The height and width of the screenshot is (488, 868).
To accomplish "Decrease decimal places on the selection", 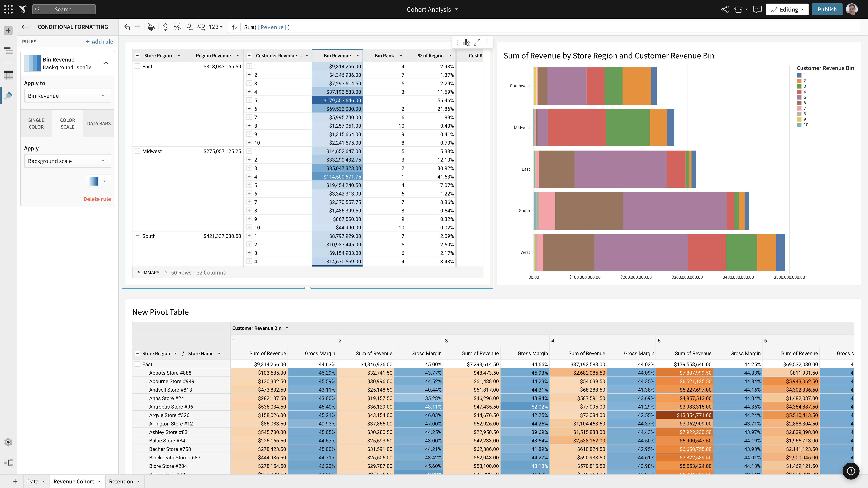I will point(189,27).
